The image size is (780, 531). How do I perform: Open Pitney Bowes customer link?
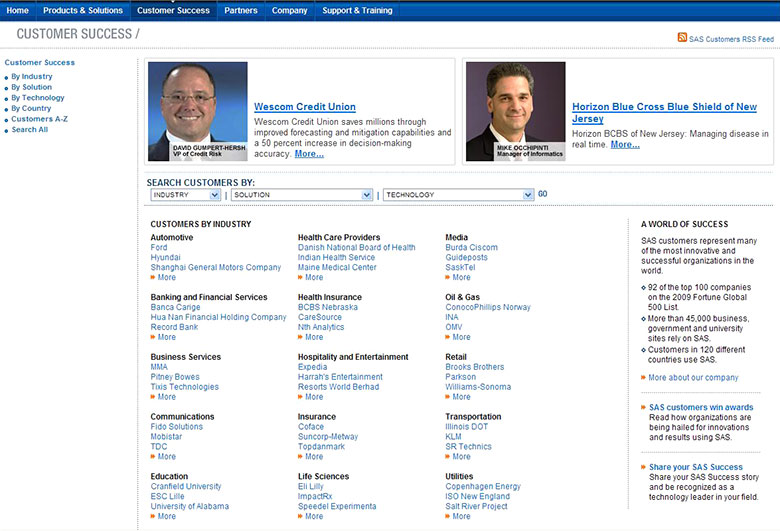pyautogui.click(x=175, y=377)
